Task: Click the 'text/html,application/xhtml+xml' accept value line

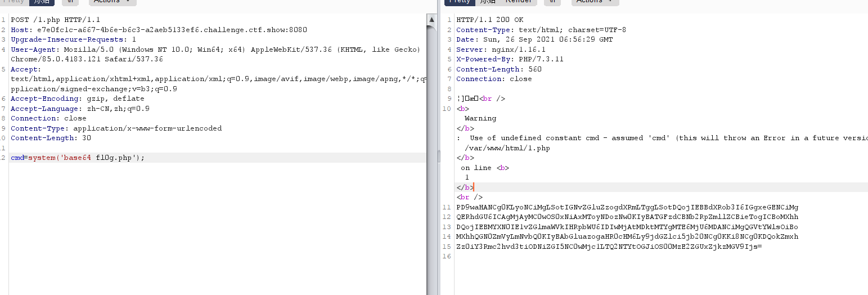Action: coord(218,79)
